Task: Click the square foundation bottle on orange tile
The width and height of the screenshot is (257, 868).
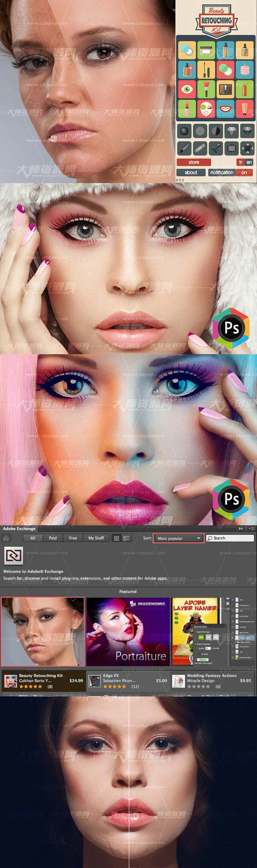Action: (x=244, y=50)
